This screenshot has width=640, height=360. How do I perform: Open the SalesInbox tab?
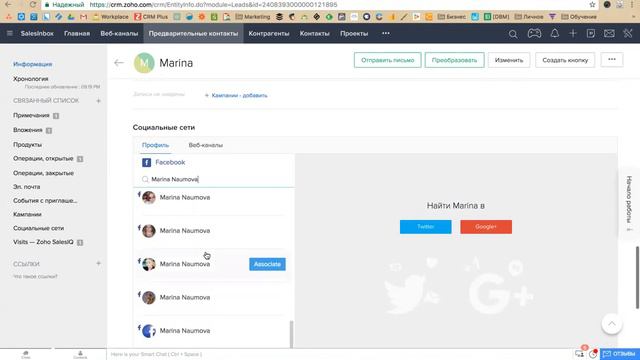pyautogui.click(x=37, y=33)
